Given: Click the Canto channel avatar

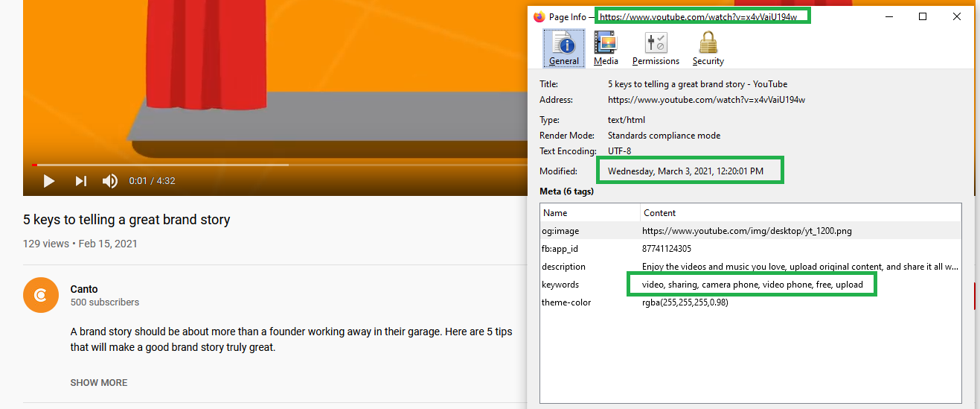Looking at the screenshot, I should click(41, 295).
